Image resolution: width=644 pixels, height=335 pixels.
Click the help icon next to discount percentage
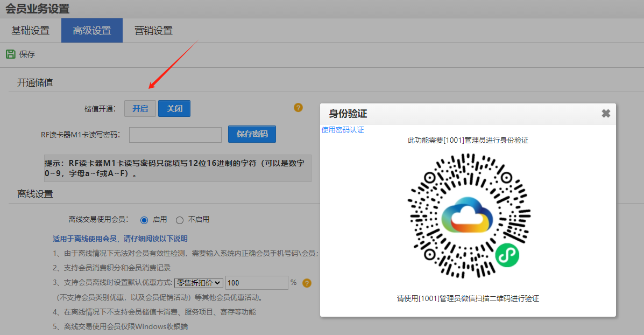[x=307, y=283]
